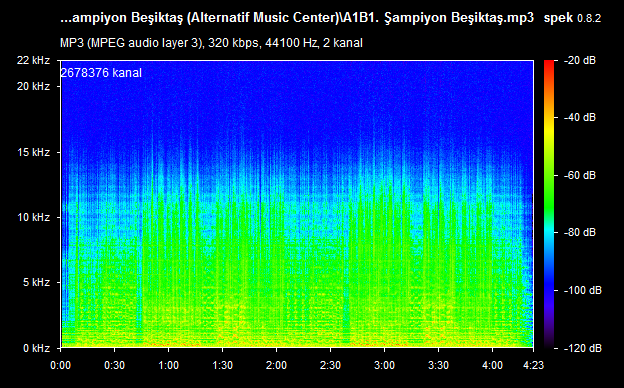The image size is (624, 388).
Task: Click the 4:00 time label
Action: pyautogui.click(x=492, y=365)
